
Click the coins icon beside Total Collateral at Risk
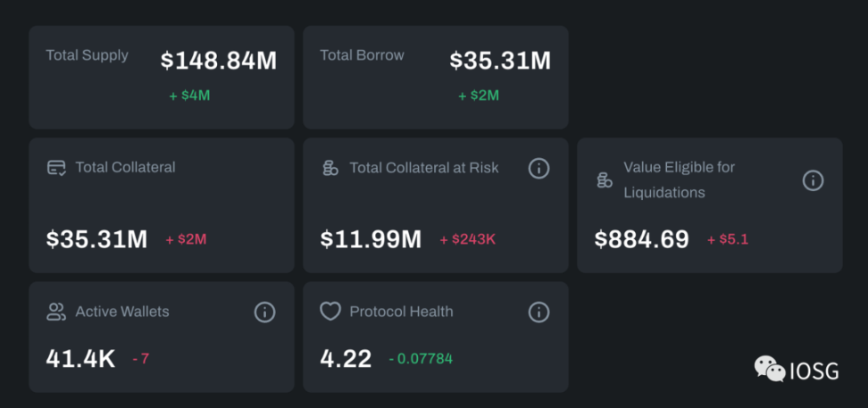(x=330, y=168)
